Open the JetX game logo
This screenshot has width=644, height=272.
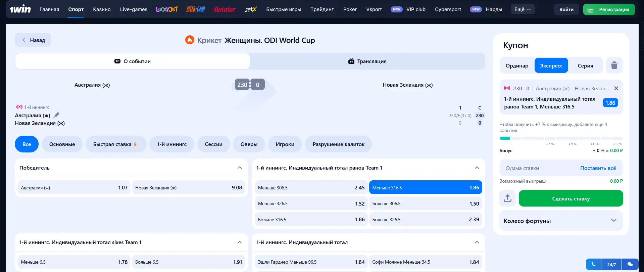click(250, 9)
